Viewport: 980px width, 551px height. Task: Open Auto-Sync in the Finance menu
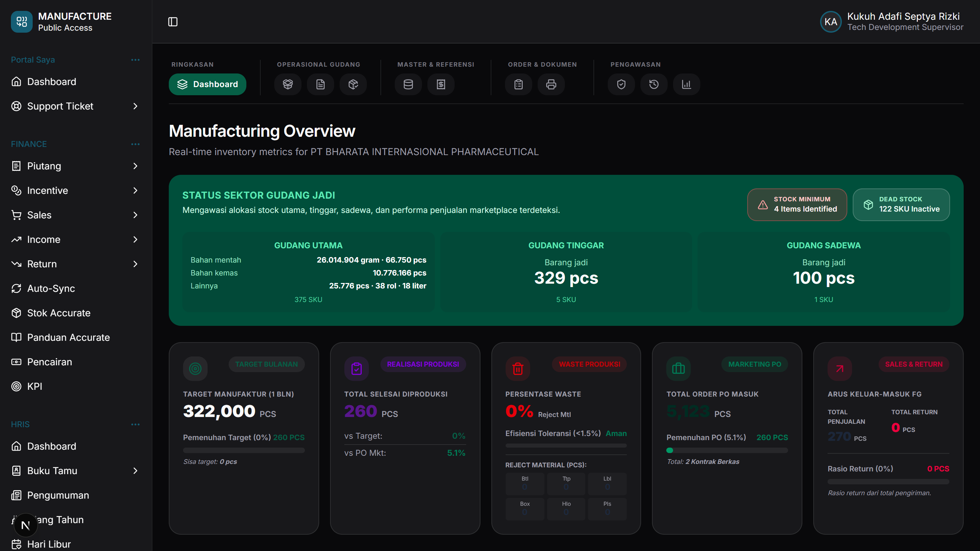(x=76, y=288)
